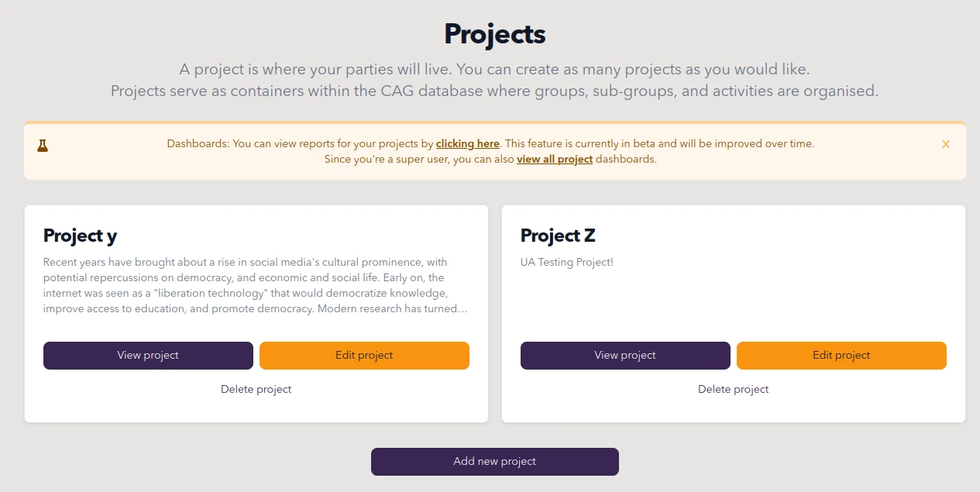This screenshot has width=980, height=492.
Task: View project for Project Z
Action: point(625,356)
